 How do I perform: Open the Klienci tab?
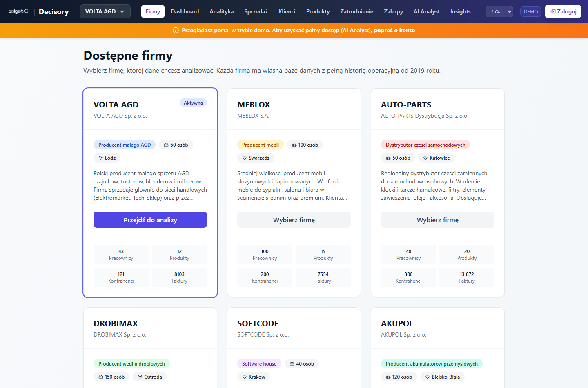pos(287,11)
